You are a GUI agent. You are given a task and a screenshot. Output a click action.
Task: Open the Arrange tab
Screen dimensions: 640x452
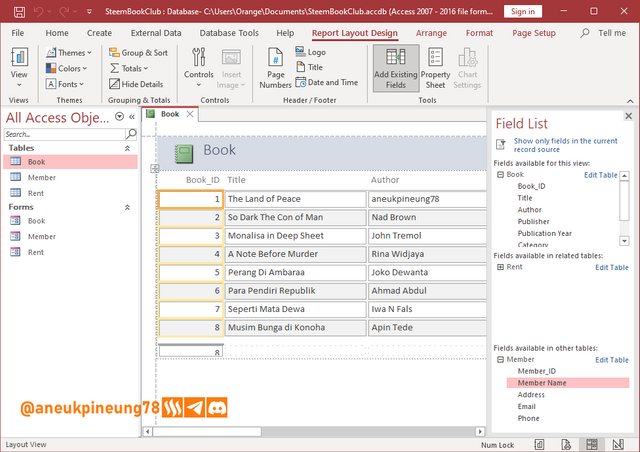431,33
